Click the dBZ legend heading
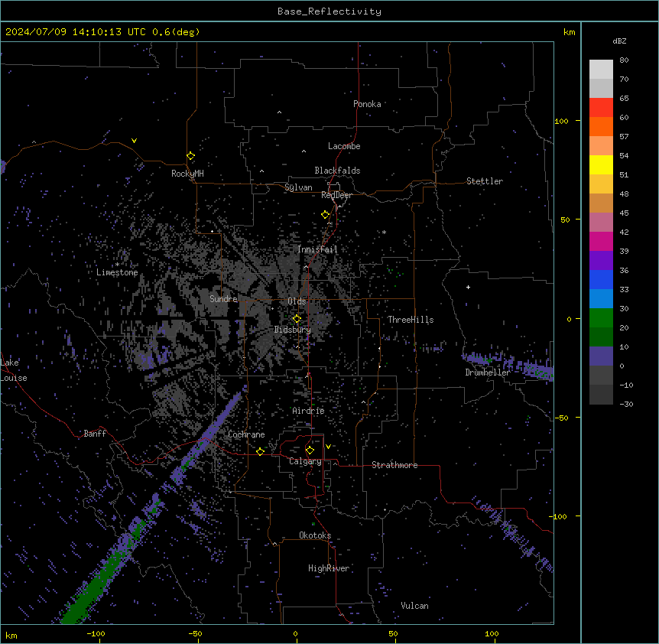The width and height of the screenshot is (659, 644). coord(619,41)
